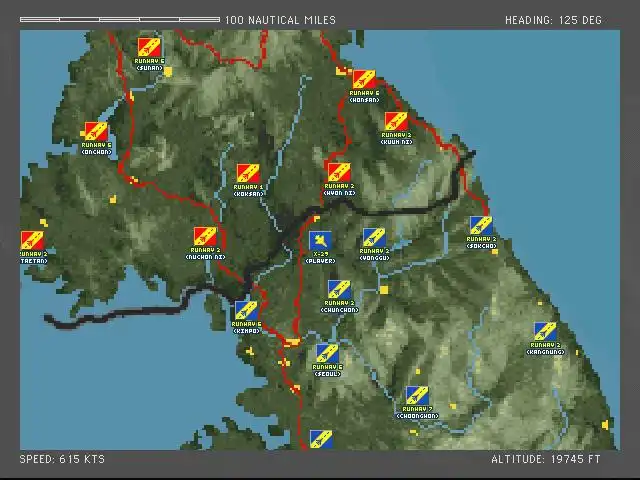
Task: Click the 100 nautical miles scale bar
Action: click(x=120, y=20)
